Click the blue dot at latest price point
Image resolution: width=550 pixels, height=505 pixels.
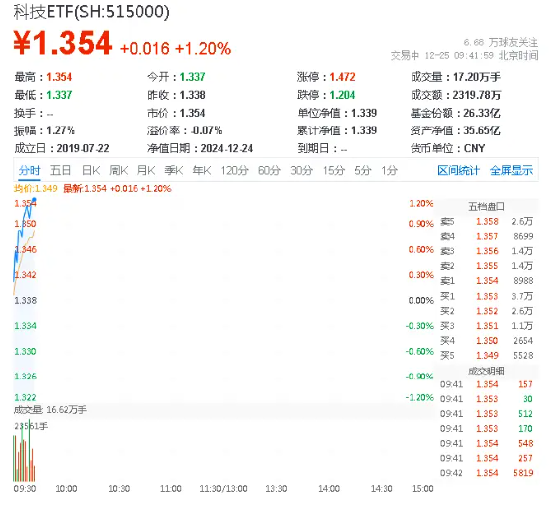(x=34, y=200)
